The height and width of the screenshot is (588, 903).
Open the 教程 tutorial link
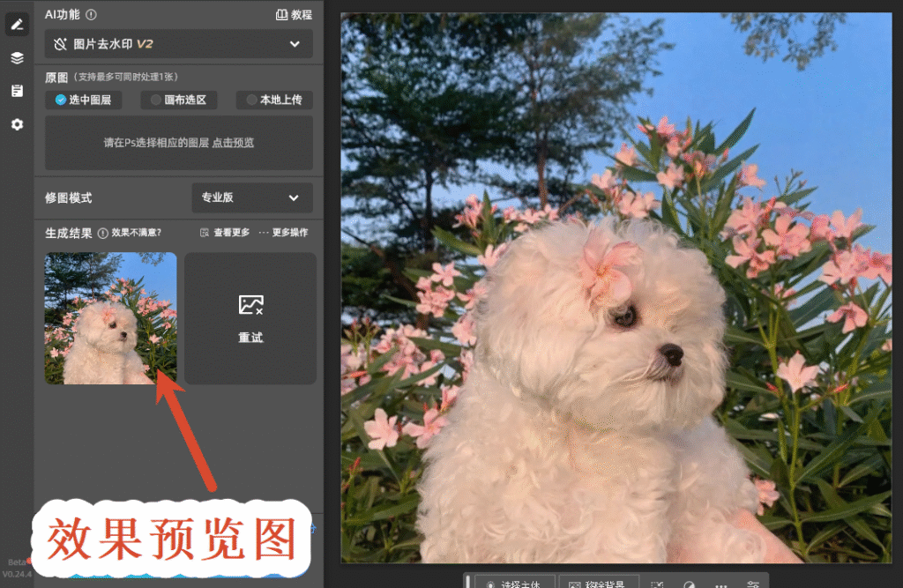coord(294,15)
